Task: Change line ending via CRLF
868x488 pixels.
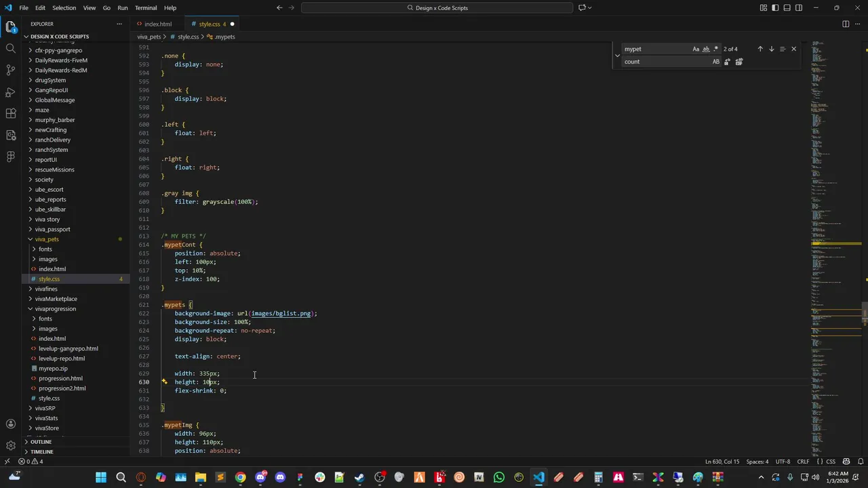Action: tap(803, 462)
